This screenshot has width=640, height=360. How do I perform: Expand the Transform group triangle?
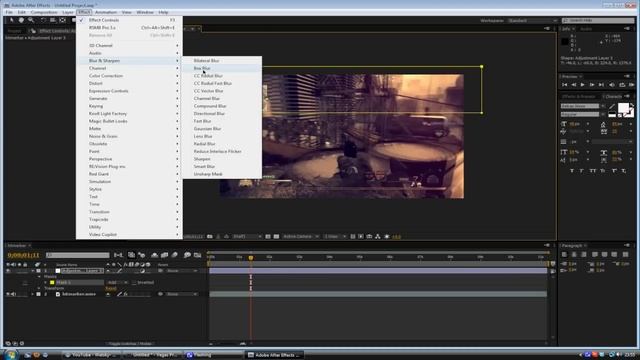[40, 288]
